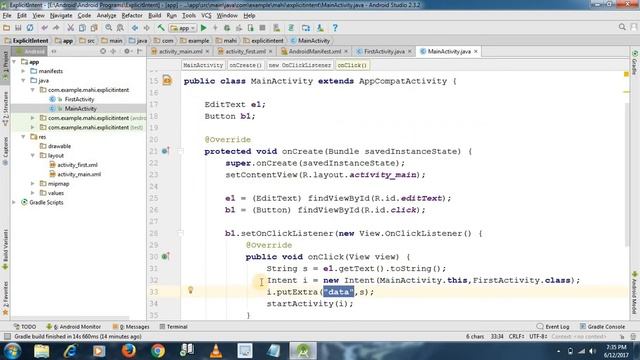The width and height of the screenshot is (640, 360).
Task: Click the Save All toolbar icon
Action: pos(18,28)
